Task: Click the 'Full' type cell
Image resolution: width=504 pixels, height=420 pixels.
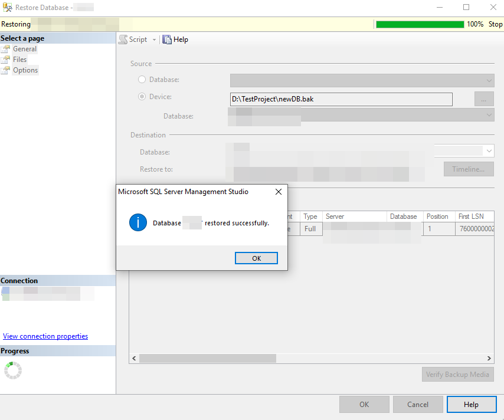Action: [311, 229]
